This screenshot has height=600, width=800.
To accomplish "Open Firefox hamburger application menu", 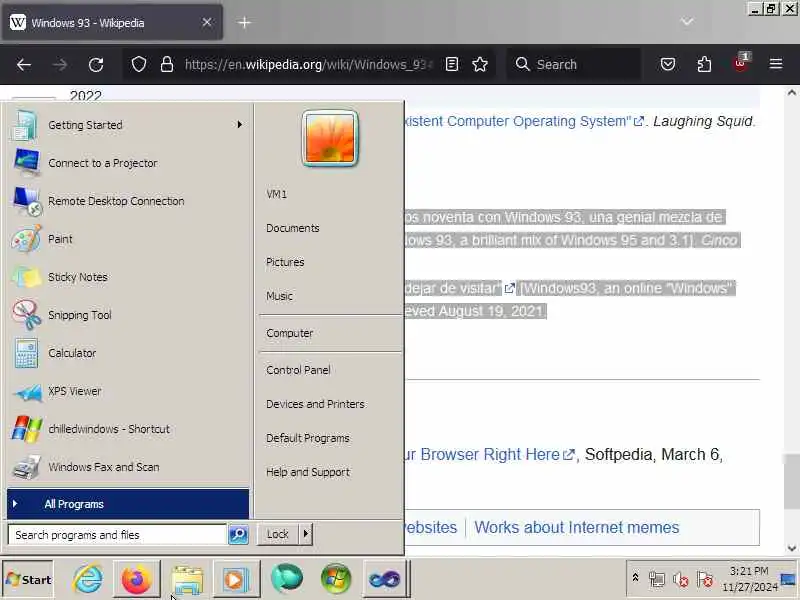I will (x=776, y=64).
